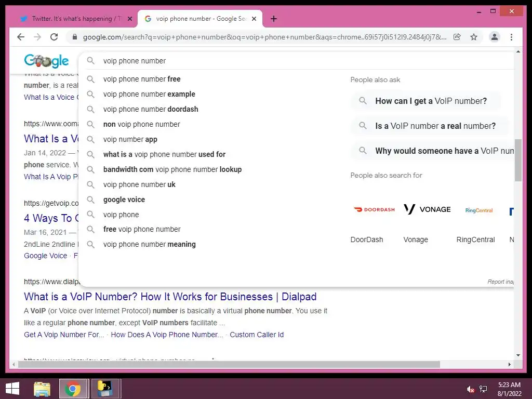Click the forward navigation arrow

(37, 37)
